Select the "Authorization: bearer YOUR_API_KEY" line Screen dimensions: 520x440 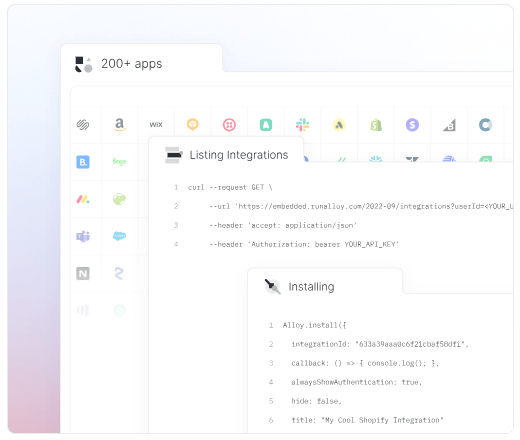point(304,244)
